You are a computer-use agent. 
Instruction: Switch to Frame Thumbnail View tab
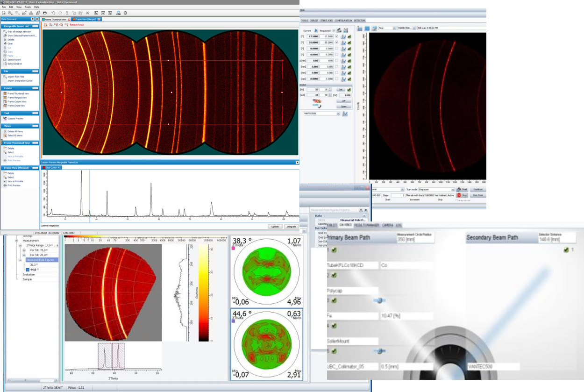point(56,19)
